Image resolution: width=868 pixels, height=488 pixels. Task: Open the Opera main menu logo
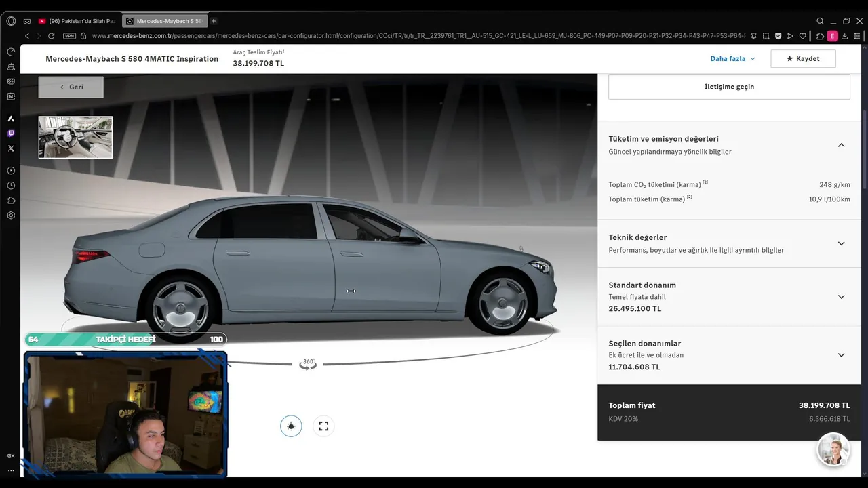(x=11, y=21)
